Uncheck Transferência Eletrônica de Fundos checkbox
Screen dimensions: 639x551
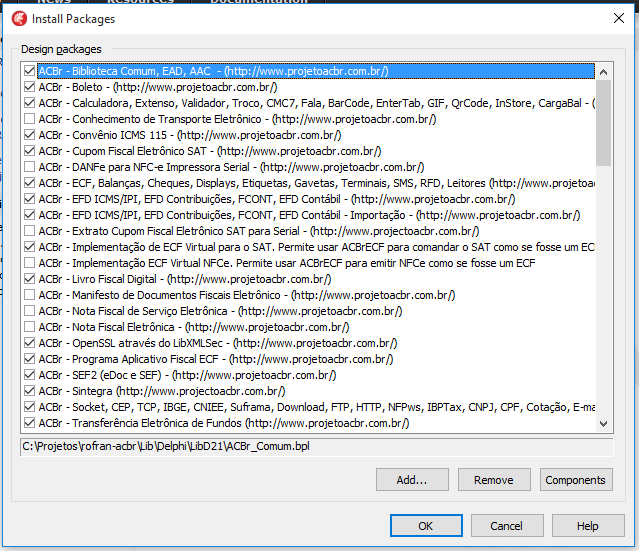click(x=29, y=423)
